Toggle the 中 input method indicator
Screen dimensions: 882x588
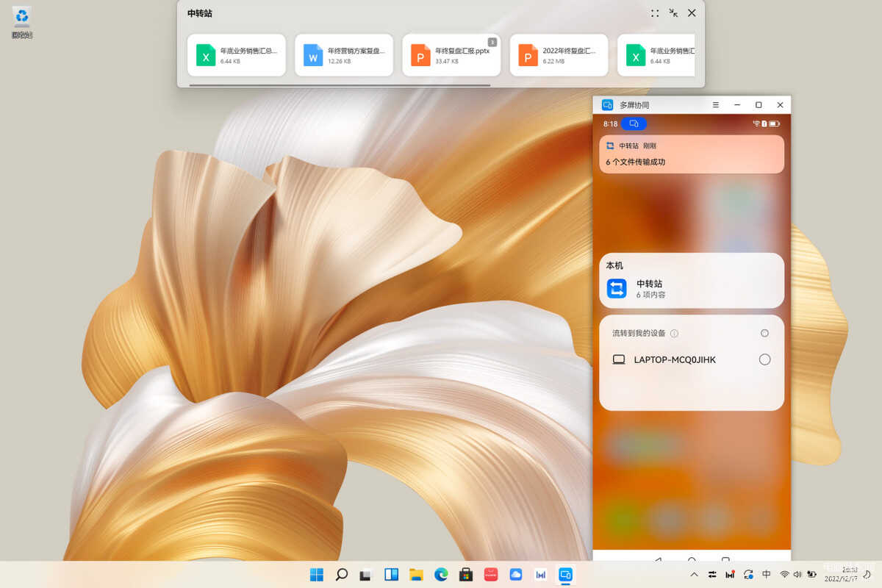pos(767,574)
